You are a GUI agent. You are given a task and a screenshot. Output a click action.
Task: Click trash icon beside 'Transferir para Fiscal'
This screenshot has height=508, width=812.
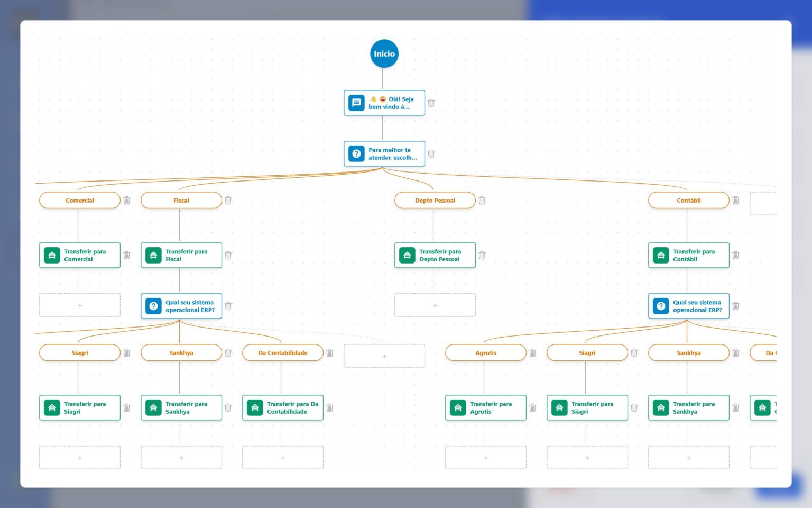(x=228, y=255)
